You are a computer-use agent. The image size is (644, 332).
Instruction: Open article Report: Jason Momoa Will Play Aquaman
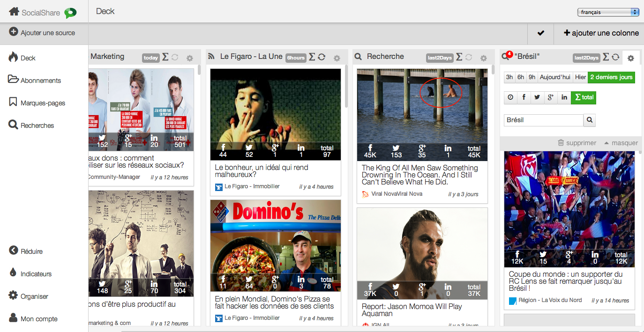click(412, 310)
